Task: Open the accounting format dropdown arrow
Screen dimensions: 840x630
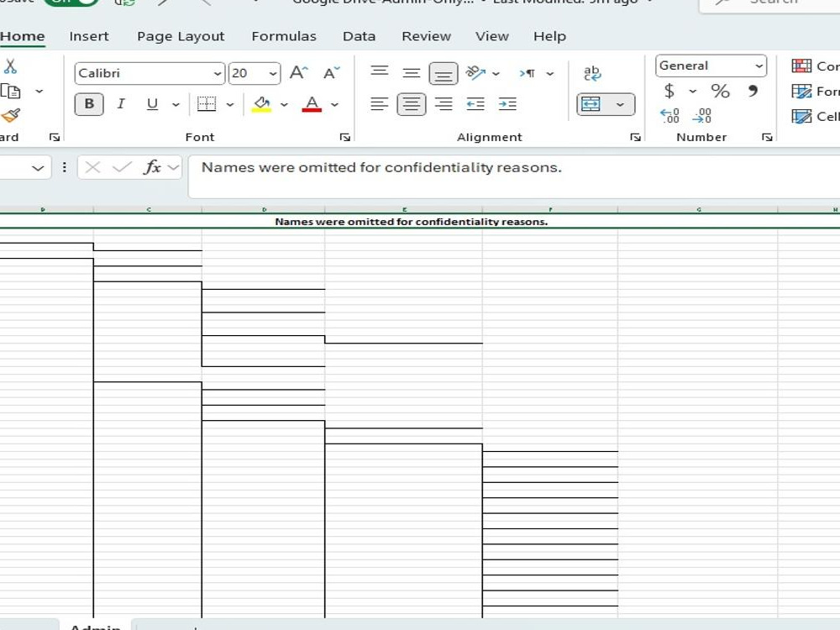Action: click(693, 91)
